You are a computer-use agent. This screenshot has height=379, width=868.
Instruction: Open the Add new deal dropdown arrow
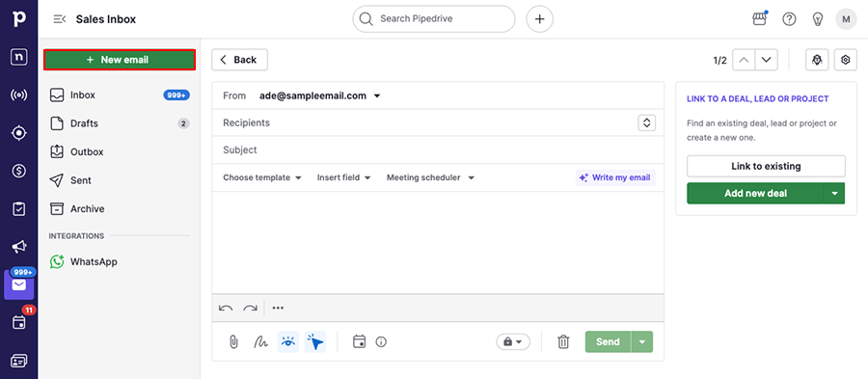[x=835, y=193]
